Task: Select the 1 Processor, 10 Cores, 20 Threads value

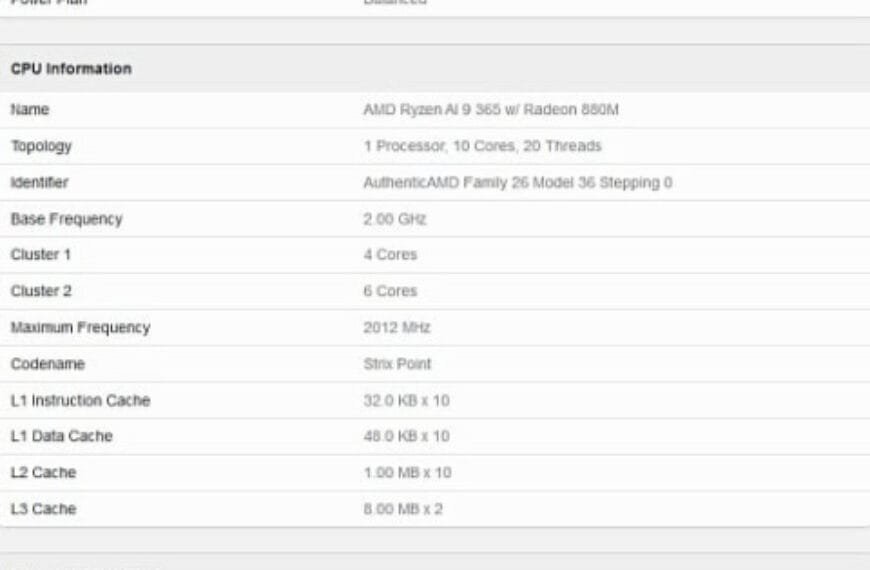Action: (x=483, y=146)
